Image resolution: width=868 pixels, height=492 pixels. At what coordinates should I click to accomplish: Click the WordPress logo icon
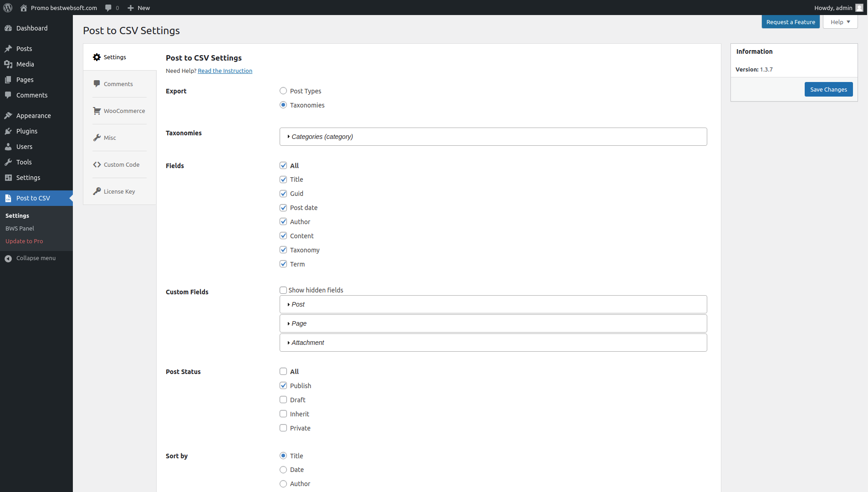8,8
